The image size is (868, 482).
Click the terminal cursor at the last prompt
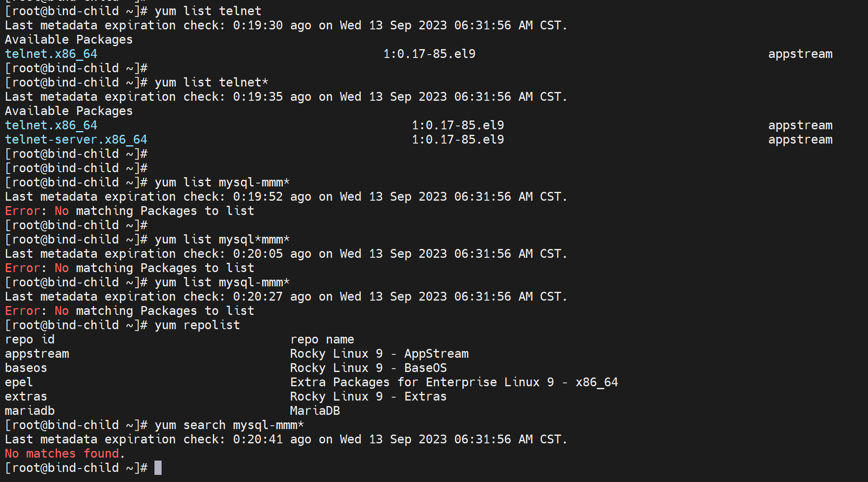(158, 468)
